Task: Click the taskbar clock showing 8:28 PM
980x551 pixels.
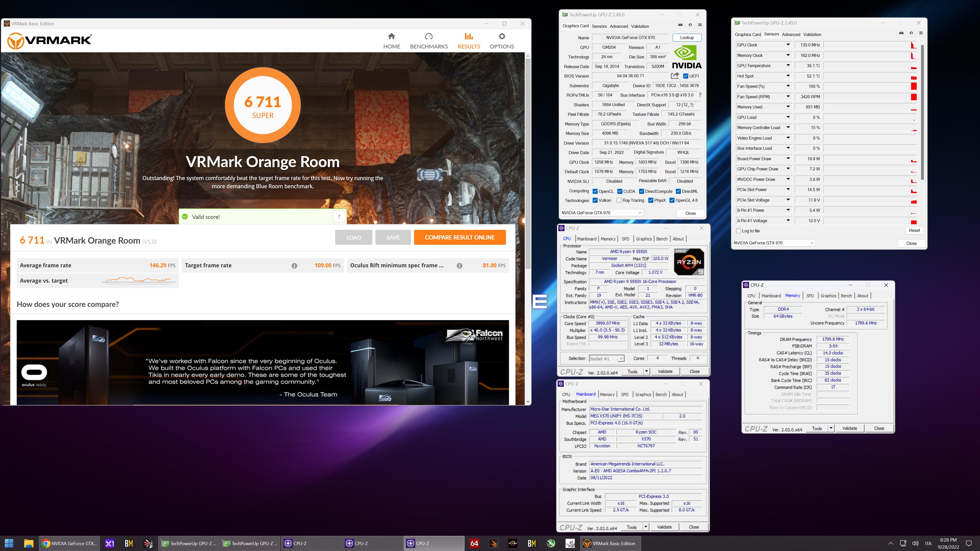Action: pyautogui.click(x=948, y=543)
